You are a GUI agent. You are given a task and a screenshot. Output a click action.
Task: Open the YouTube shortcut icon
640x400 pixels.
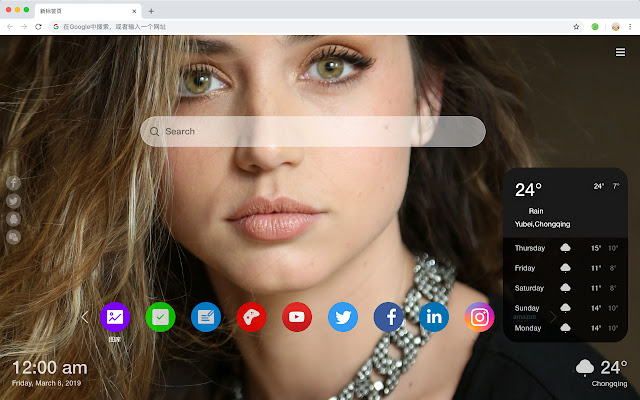coord(297,317)
